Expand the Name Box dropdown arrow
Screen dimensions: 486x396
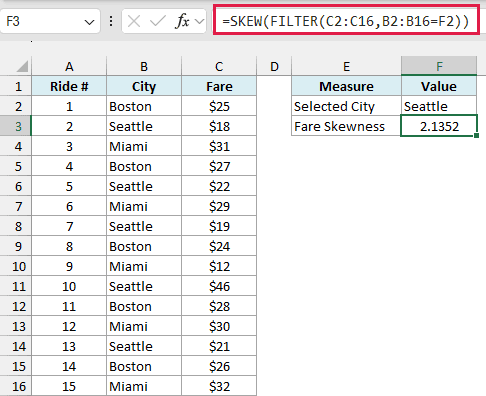pos(89,22)
